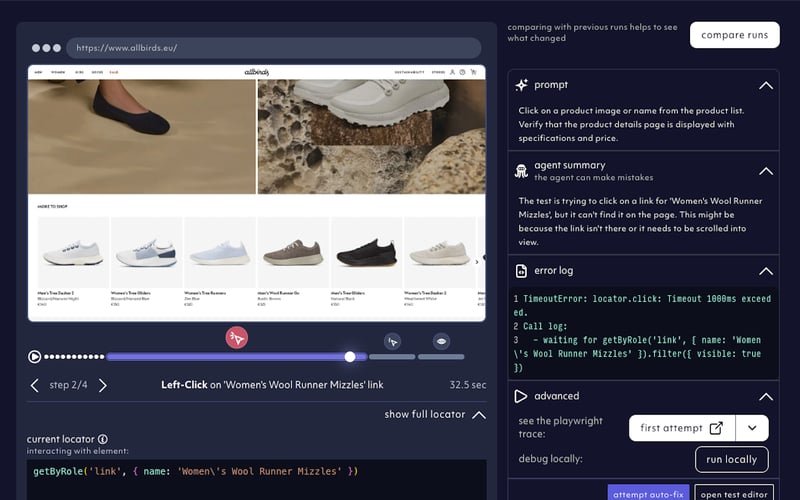
Task: Click the advanced play triangle icon
Action: tap(520, 396)
